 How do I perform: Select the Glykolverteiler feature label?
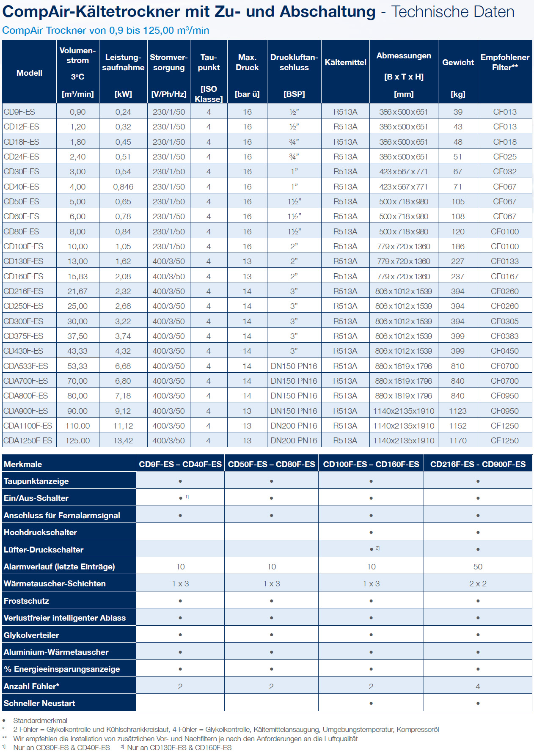tap(31, 635)
